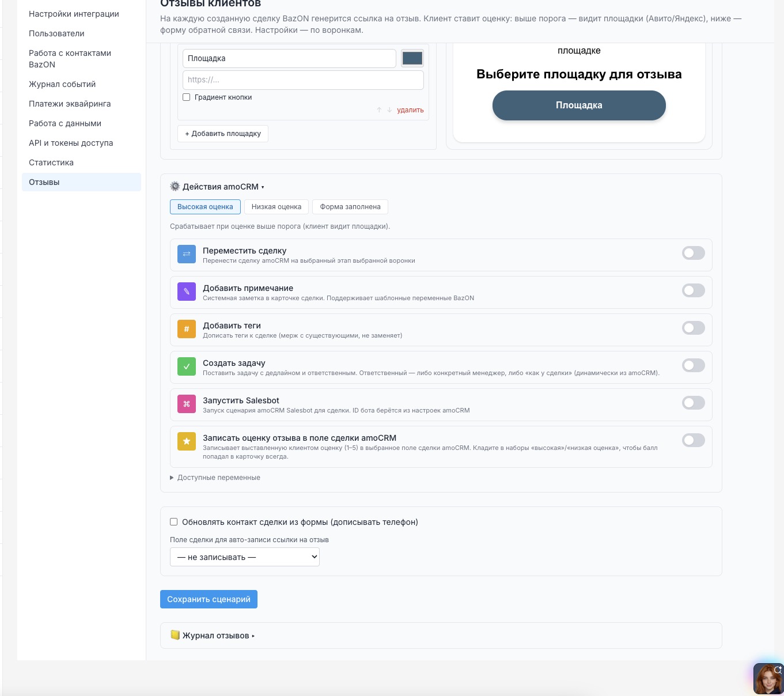Image resolution: width=784 pixels, height=696 pixels.
Task: Click the Сохранить сценарий button
Action: (209, 599)
